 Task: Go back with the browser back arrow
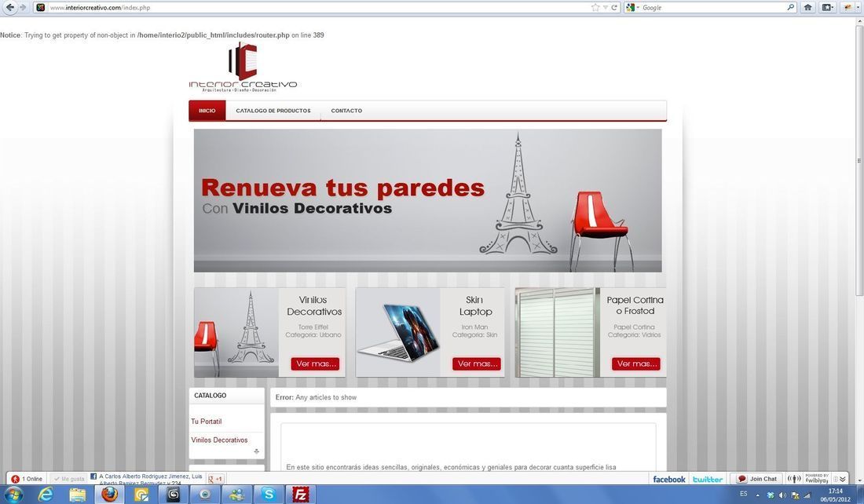click(x=10, y=8)
